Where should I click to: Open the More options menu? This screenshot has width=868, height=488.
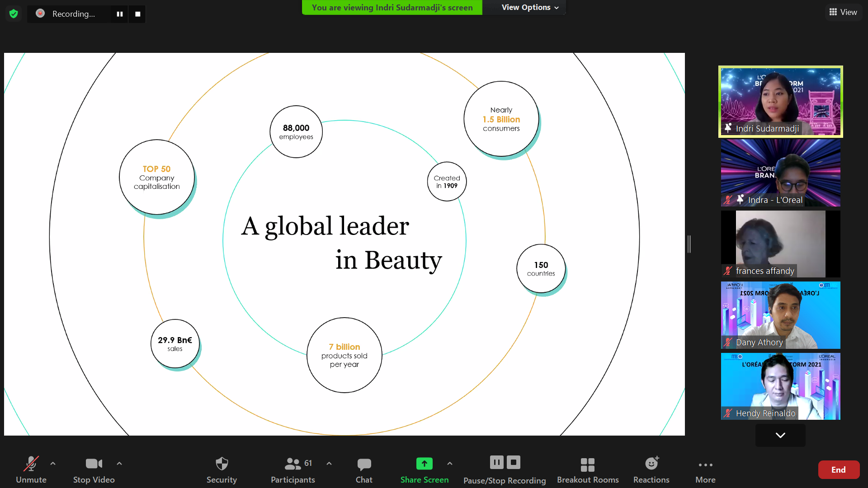click(x=705, y=470)
